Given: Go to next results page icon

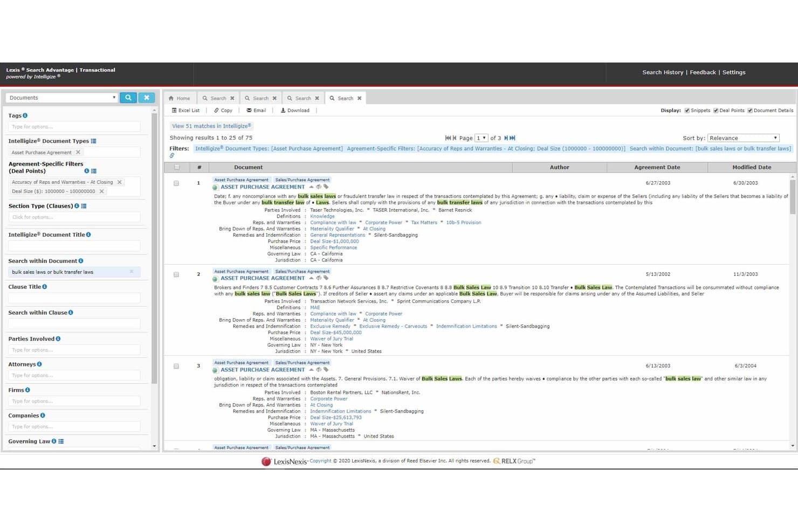Looking at the screenshot, I should [x=506, y=138].
